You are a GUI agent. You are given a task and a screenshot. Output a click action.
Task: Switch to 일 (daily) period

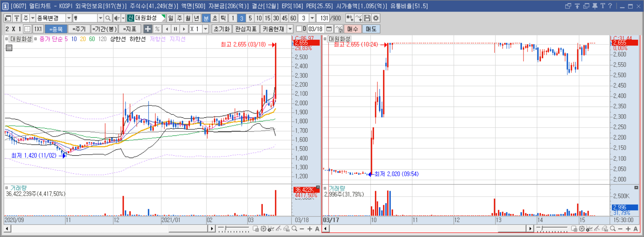coord(171,18)
